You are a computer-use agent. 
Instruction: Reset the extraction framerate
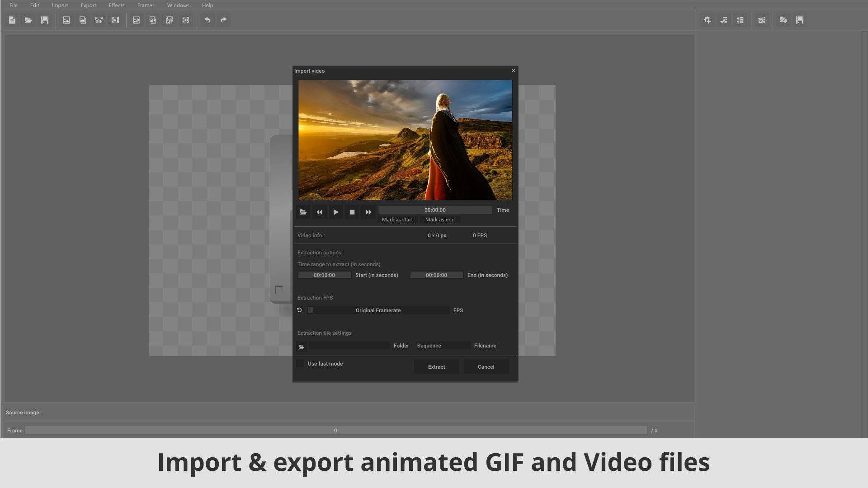pos(299,310)
